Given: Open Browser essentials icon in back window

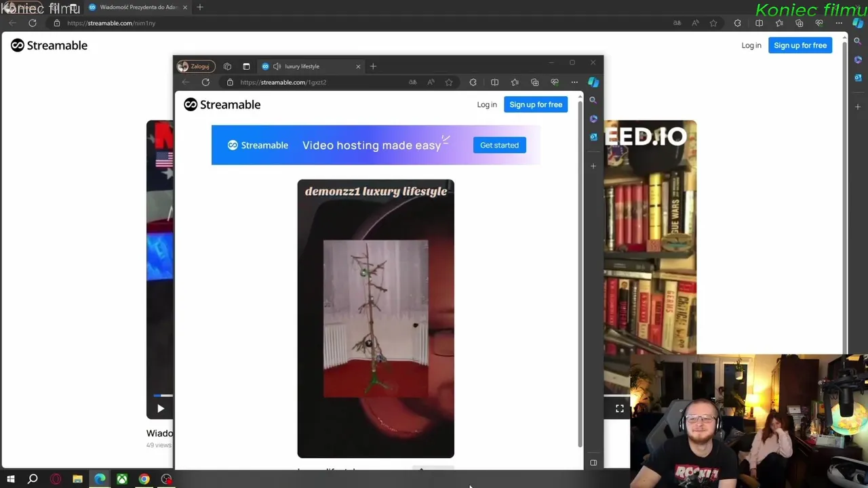Looking at the screenshot, I should click(819, 23).
